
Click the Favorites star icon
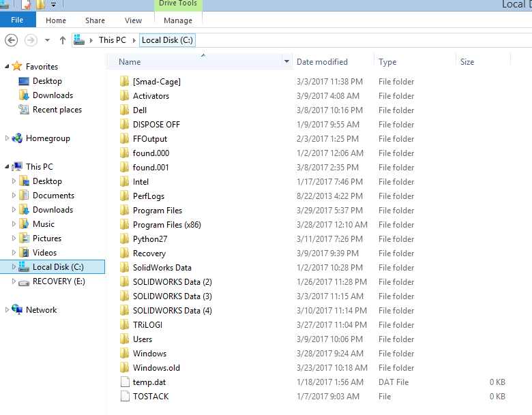pyautogui.click(x=17, y=66)
